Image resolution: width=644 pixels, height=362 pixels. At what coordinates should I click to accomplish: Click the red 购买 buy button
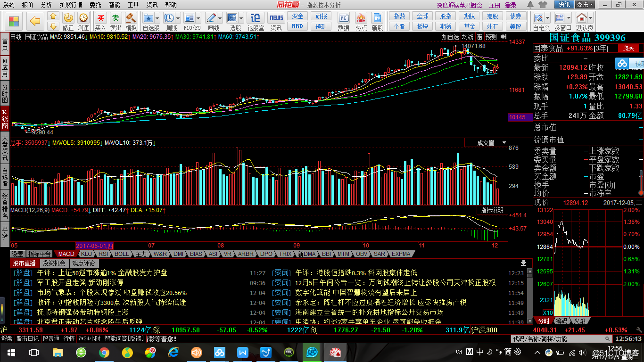(628, 48)
